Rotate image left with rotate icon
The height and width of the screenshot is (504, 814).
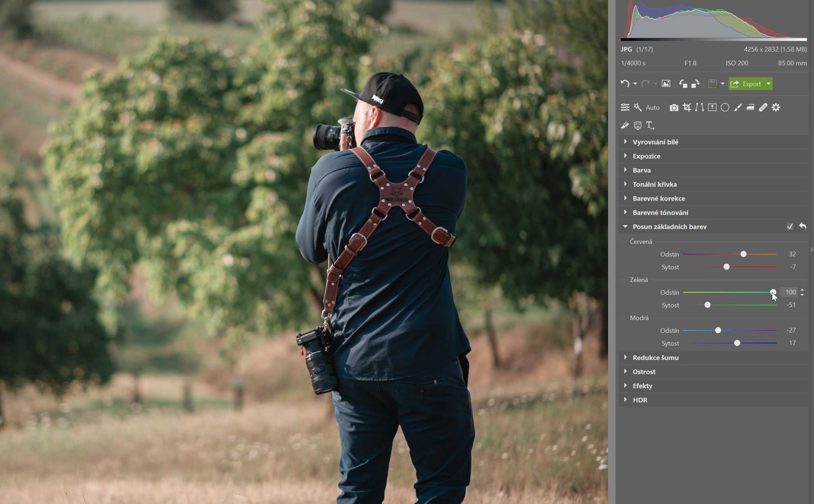(683, 84)
